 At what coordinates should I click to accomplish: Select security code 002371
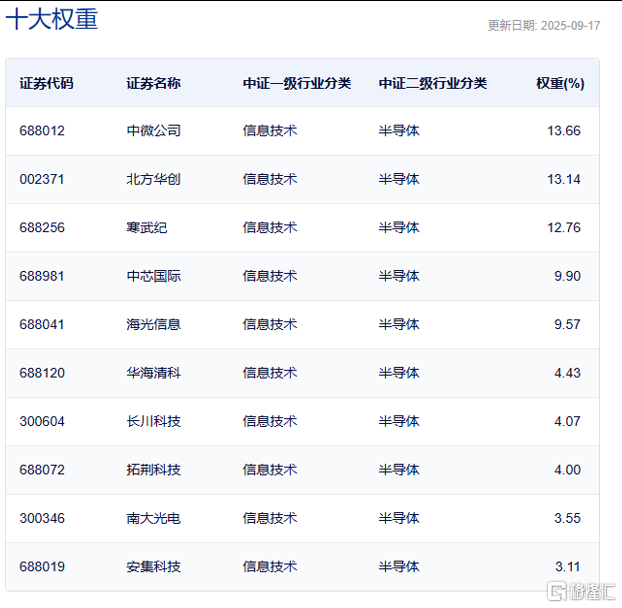[x=42, y=179]
